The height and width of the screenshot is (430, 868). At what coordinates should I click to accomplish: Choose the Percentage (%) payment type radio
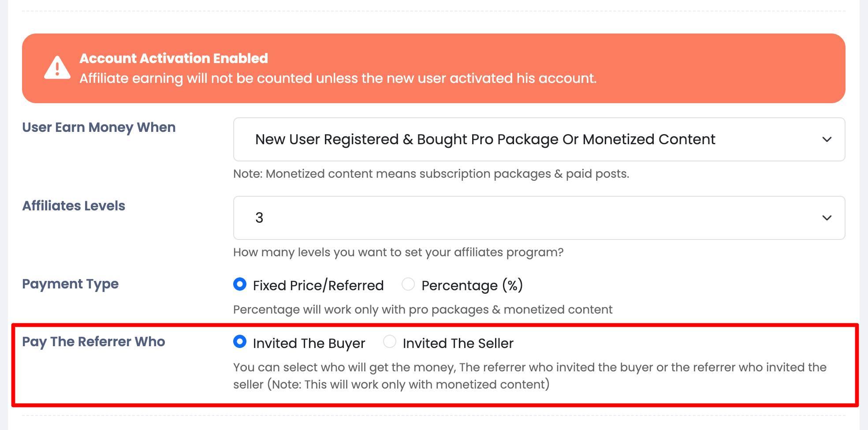click(408, 284)
